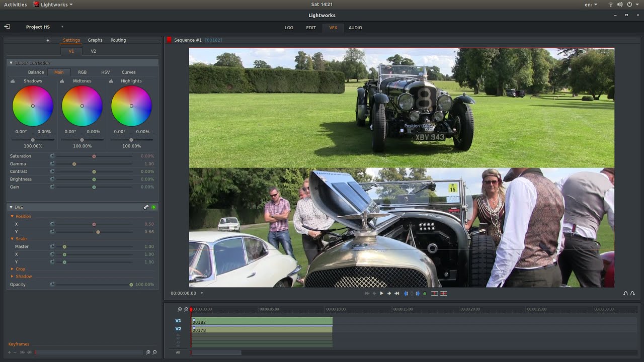
Task: Open the AUDIO workspace tab
Action: point(355,28)
